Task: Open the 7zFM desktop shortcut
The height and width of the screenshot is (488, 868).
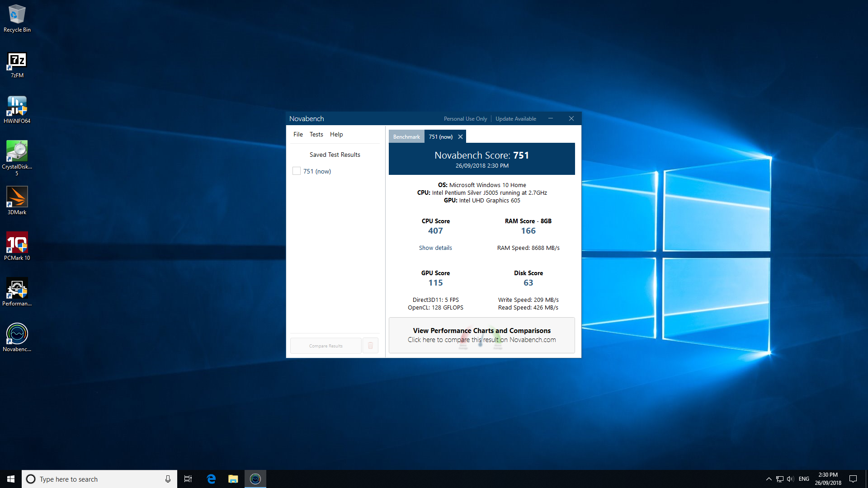Action: (17, 65)
